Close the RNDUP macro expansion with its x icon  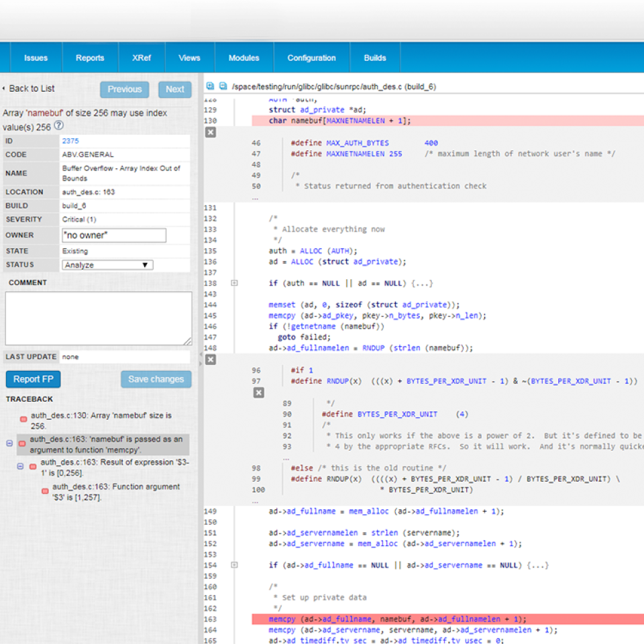[x=210, y=359]
